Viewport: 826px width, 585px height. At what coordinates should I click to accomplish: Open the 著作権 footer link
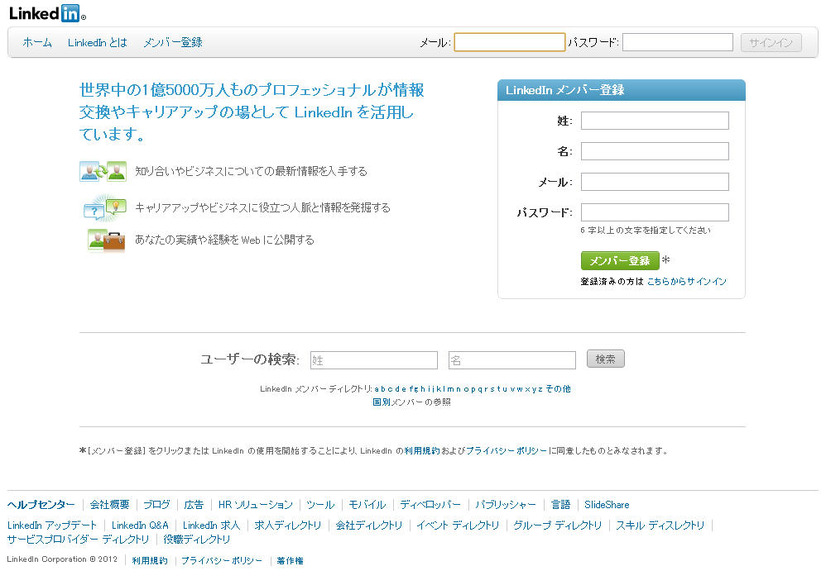click(290, 561)
